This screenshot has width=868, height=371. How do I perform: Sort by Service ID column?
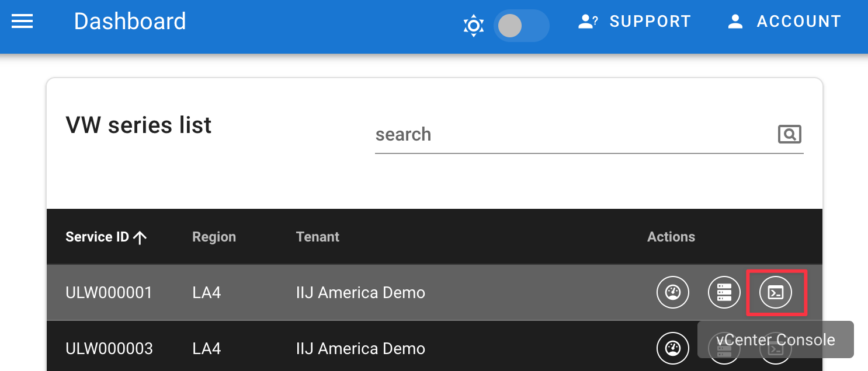point(97,237)
